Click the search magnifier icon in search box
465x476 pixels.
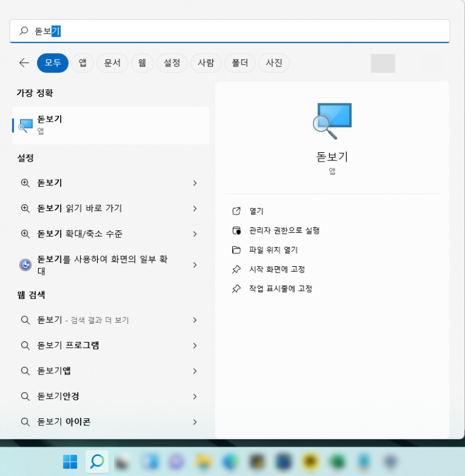point(24,31)
